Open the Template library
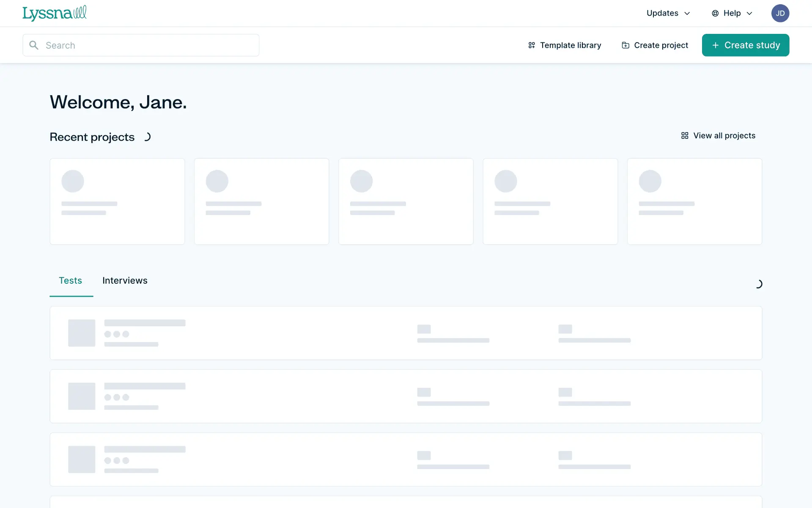The width and height of the screenshot is (812, 508). [570, 45]
